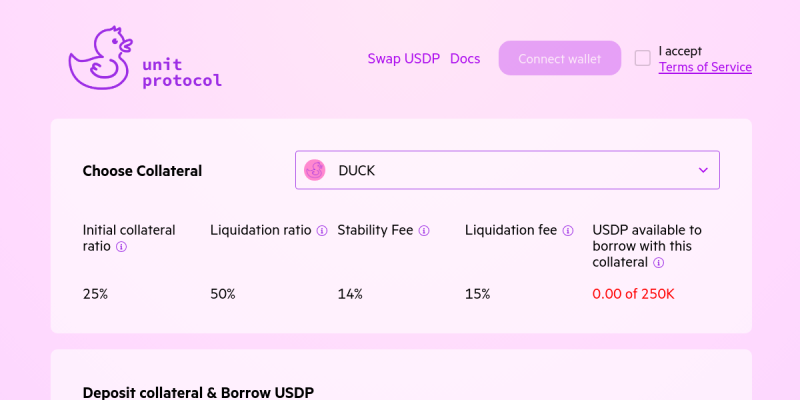Expand the collateral list using the chevron arrow
Viewport: 800px width, 400px height.
click(x=703, y=170)
